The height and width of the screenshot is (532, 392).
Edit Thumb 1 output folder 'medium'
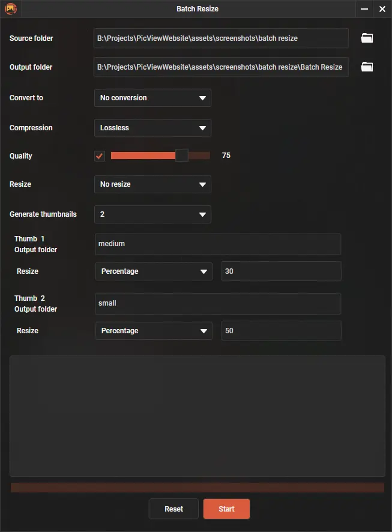(218, 244)
